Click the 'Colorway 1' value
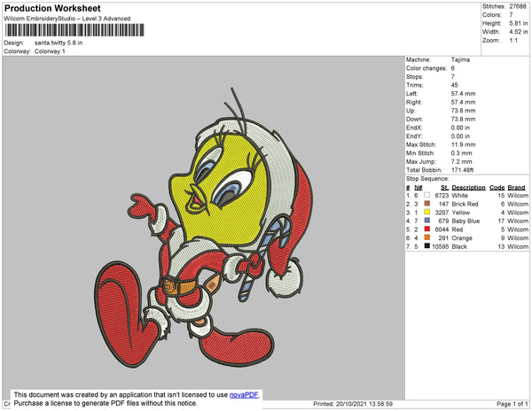This screenshot has height=411, width=532. click(x=50, y=51)
